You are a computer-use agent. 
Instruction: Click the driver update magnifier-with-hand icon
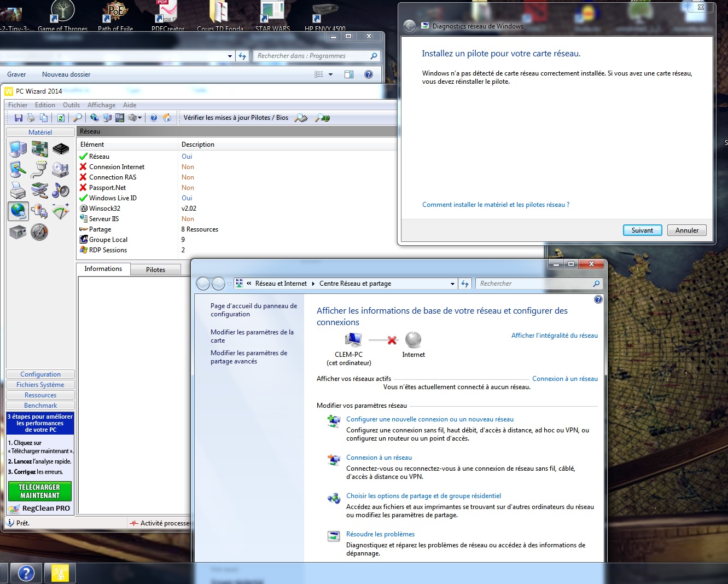point(301,118)
